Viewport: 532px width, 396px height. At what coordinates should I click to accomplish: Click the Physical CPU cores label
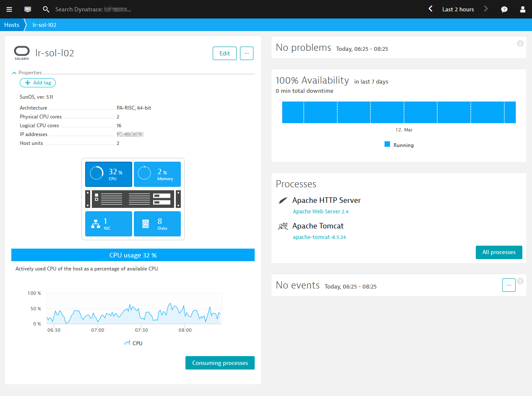click(x=41, y=117)
